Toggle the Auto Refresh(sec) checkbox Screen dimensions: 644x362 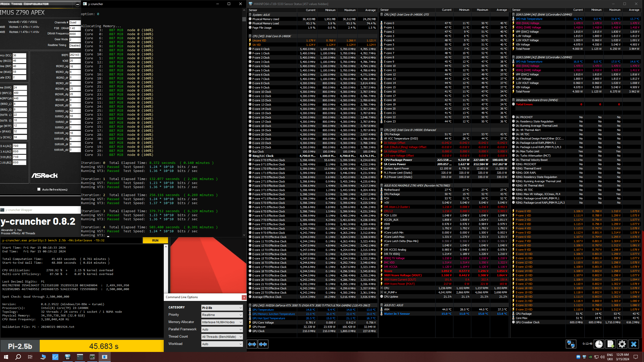(x=39, y=189)
